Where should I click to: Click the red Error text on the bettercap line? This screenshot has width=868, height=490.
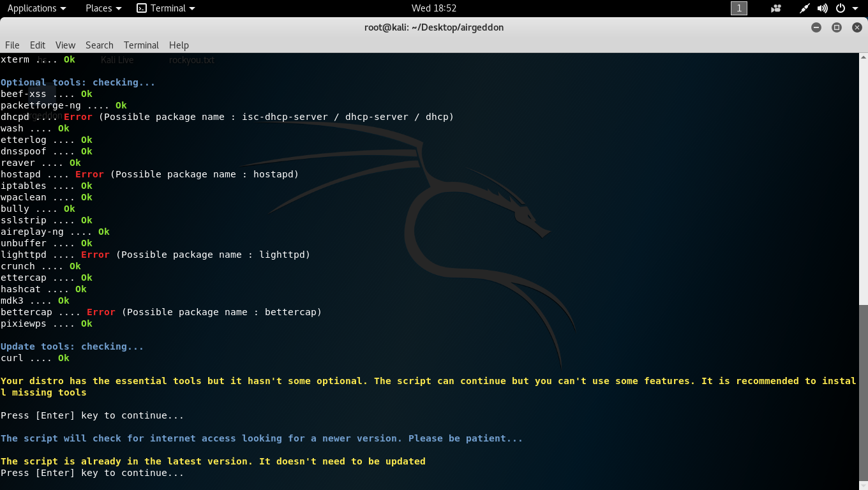coord(101,312)
